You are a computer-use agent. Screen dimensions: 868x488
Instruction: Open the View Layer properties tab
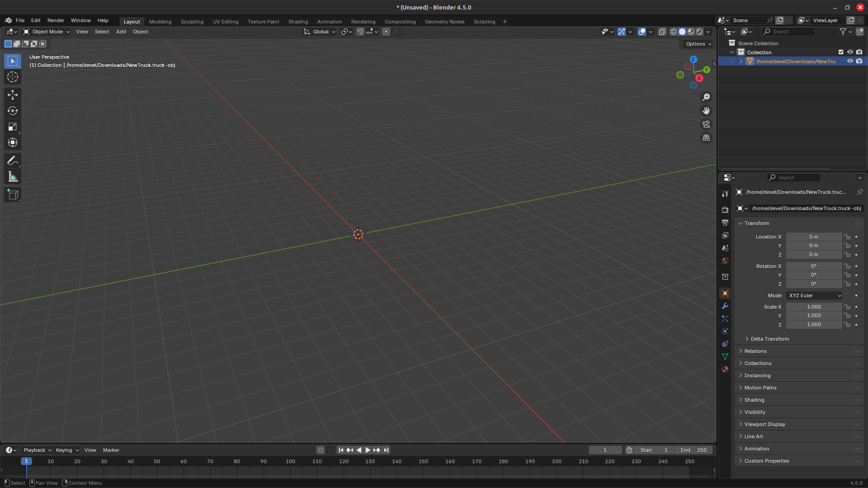pos(725,235)
